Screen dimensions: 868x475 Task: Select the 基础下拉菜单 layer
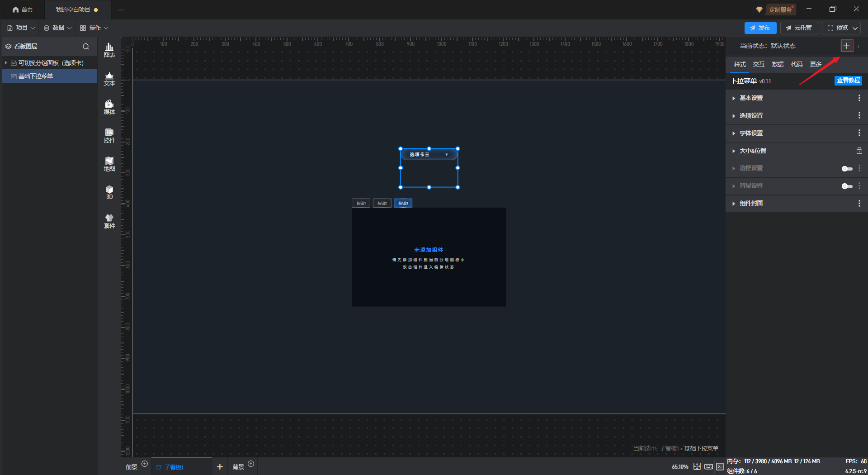click(x=36, y=76)
